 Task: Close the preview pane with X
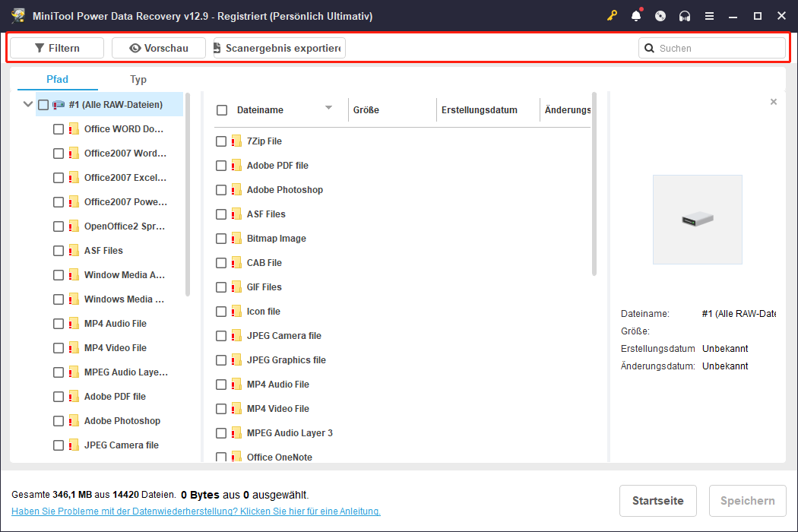[x=774, y=102]
